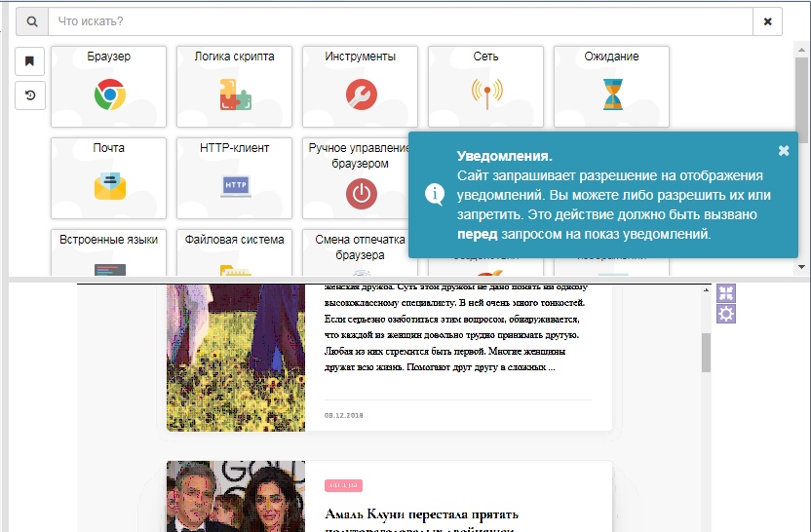The image size is (811, 532).
Task: Open the Clooney couple photo thumbnail
Action: tap(236, 496)
